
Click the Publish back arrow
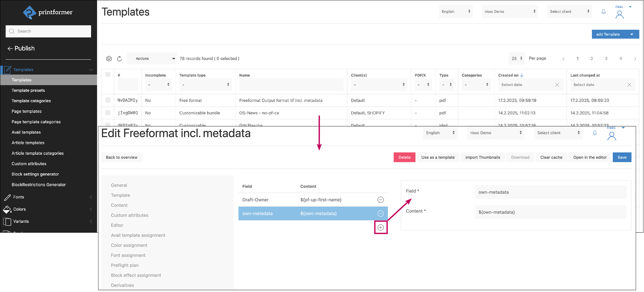10,49
